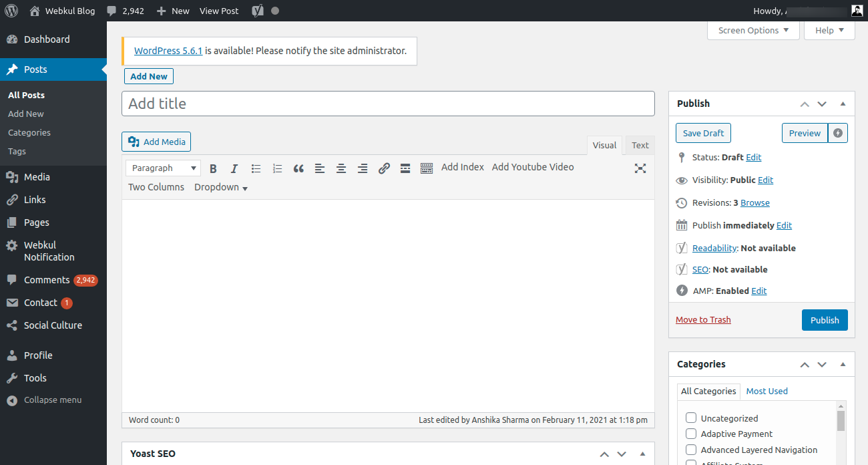Collapse the Yoast SEO panel
The image size is (868, 465).
(x=642, y=454)
